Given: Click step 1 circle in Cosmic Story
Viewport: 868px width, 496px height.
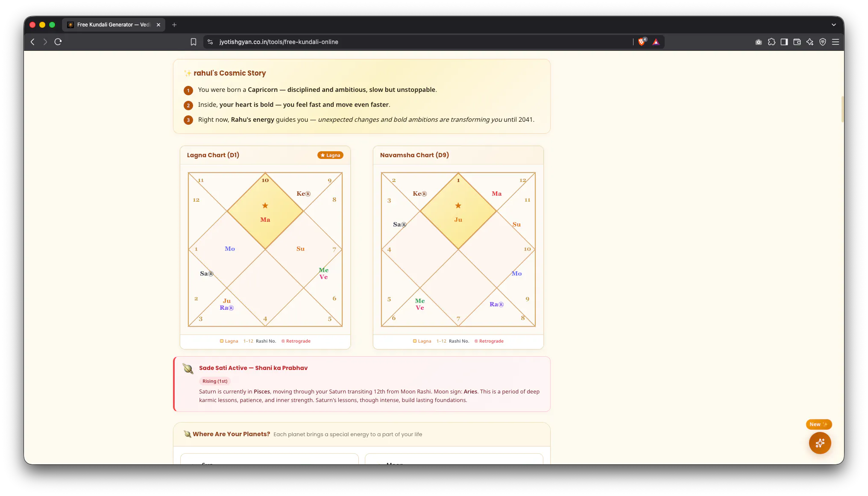Looking at the screenshot, I should tap(188, 90).
